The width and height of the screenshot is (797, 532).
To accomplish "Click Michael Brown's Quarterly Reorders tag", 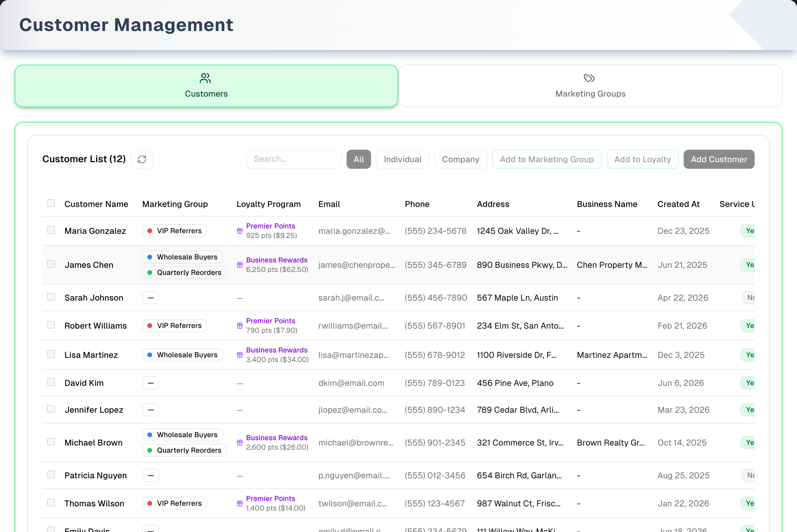I will (184, 450).
